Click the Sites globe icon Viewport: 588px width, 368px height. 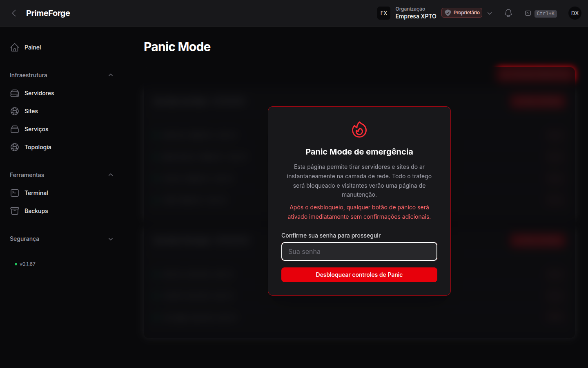coord(15,111)
